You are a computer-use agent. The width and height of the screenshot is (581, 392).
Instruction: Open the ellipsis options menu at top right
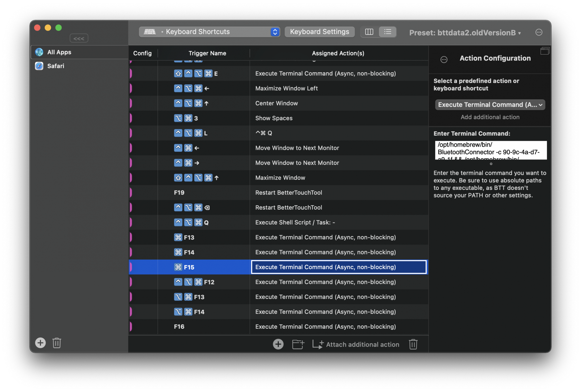click(539, 32)
